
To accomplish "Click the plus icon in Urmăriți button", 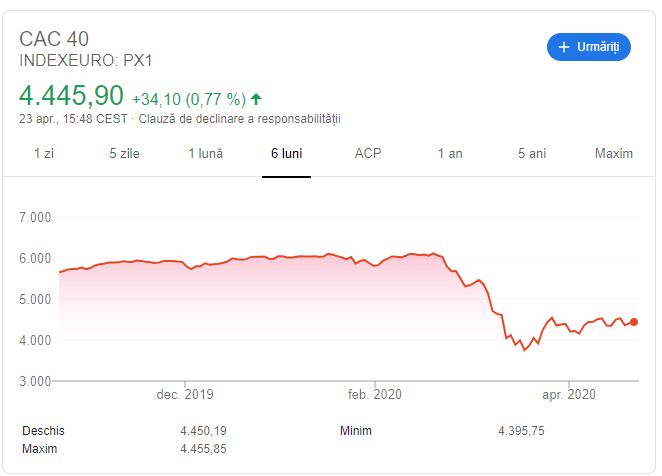I will coord(564,47).
